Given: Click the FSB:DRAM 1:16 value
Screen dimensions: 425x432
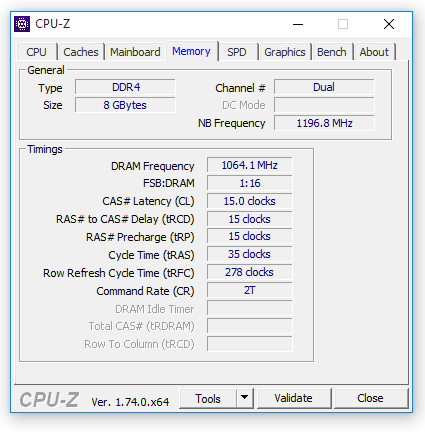Looking at the screenshot, I should pos(249,183).
